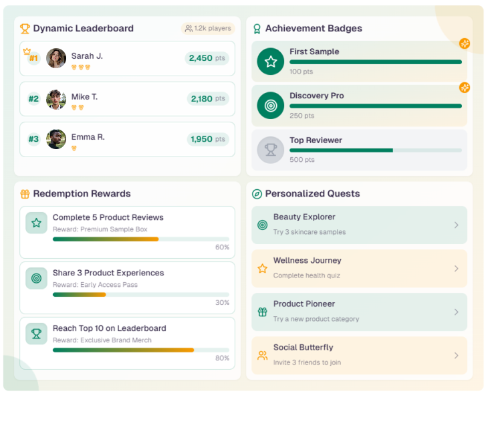Image resolution: width=488 pixels, height=448 pixels.
Task: Click the First Sample badge title
Action: coord(314,51)
